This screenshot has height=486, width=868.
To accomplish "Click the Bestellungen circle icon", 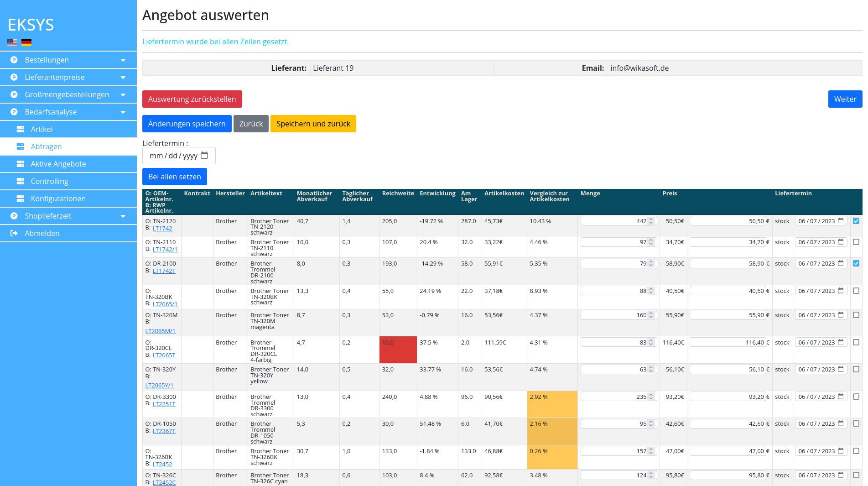I will (14, 60).
